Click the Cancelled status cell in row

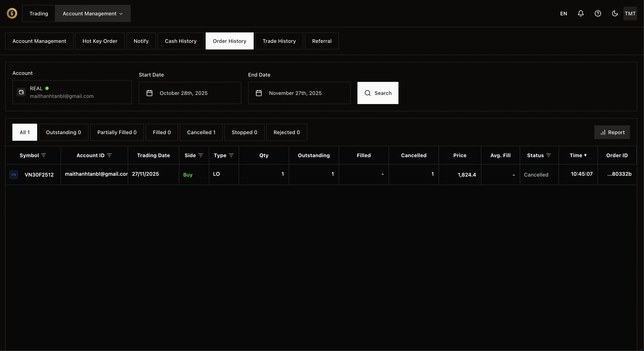click(x=539, y=174)
